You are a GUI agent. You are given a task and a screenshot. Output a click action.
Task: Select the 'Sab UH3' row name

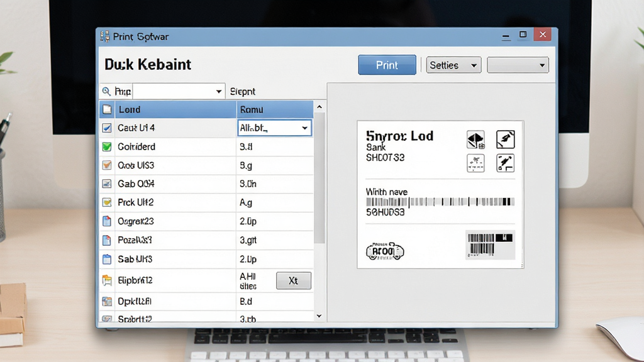click(x=135, y=259)
